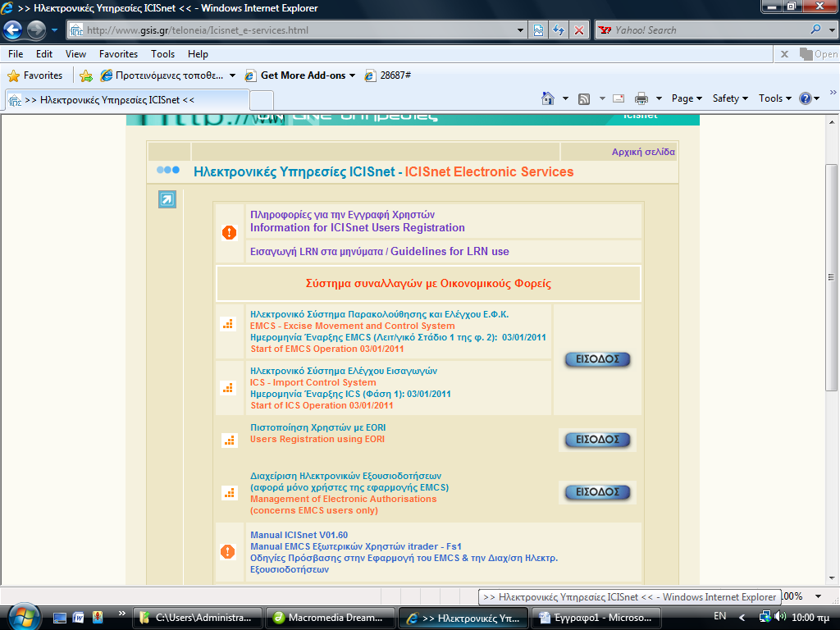Open the Tools menu in menu bar
Image resolution: width=840 pixels, height=630 pixels.
click(162, 53)
